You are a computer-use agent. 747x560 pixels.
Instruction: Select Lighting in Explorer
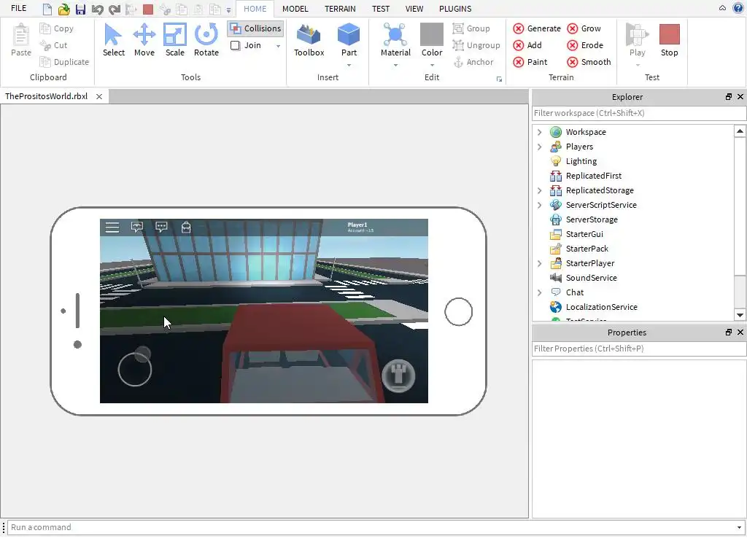581,161
